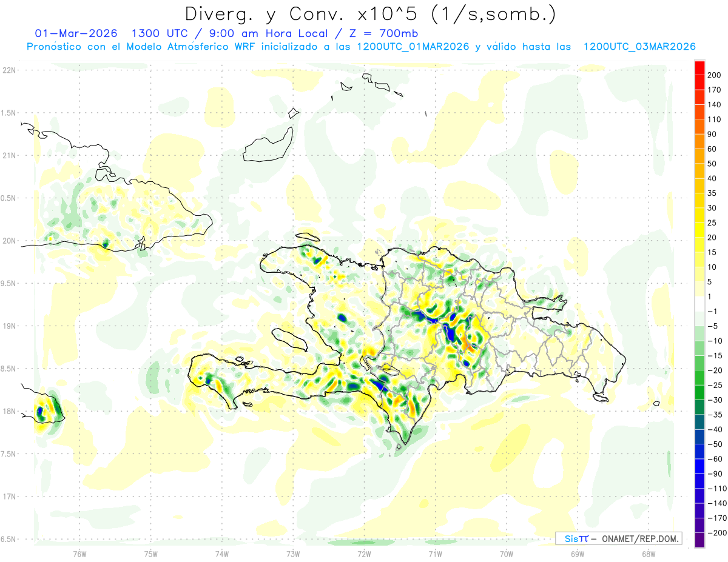Pick the white colorbar segment between -1 and 1
Image resolution: width=728 pixels, height=562 pixels.
[700, 304]
